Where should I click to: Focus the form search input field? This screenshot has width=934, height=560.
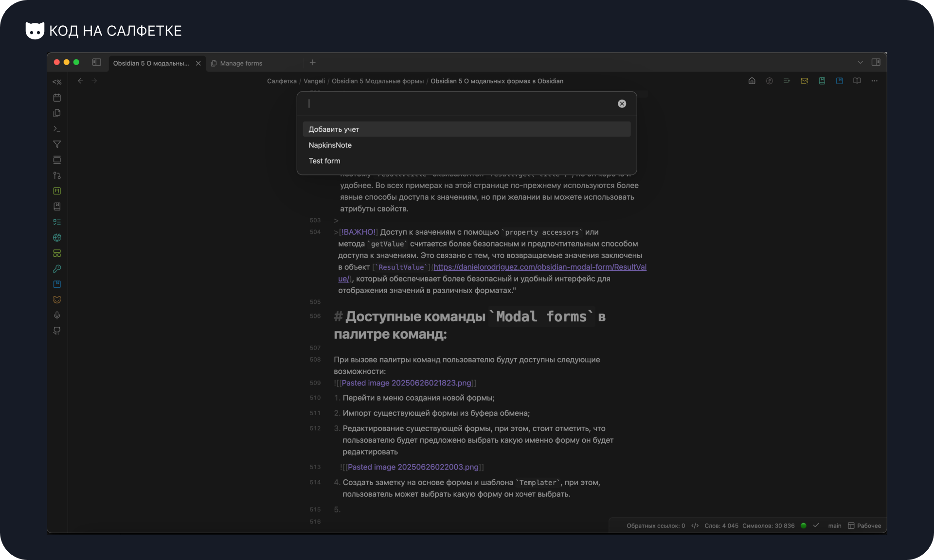pyautogui.click(x=460, y=104)
